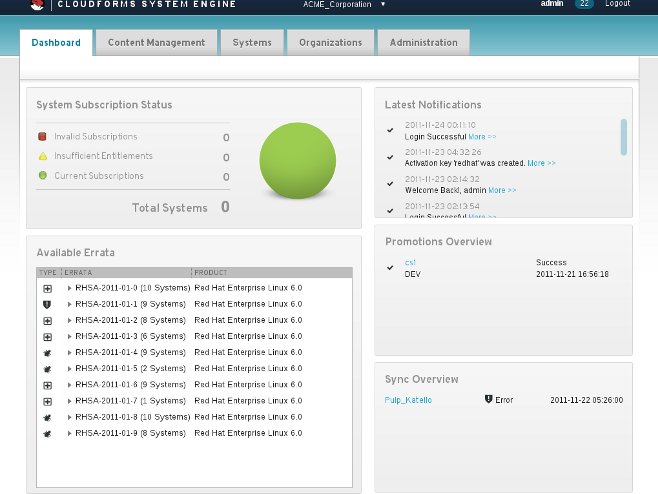The image size is (658, 494).
Task: Click bug icon for RHSA-2011-01-9 row
Action: click(x=47, y=434)
